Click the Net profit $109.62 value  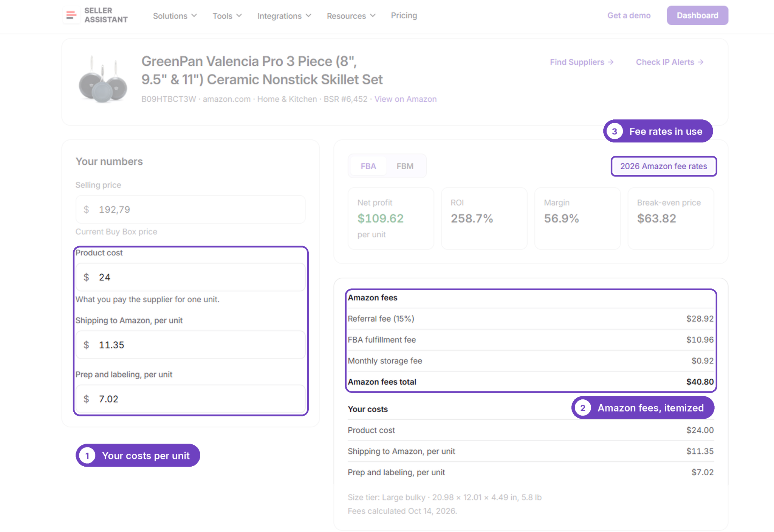pos(381,218)
